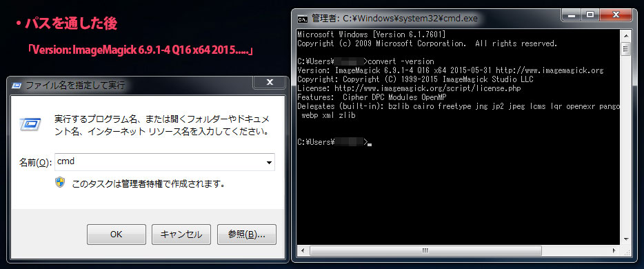644x269 pixels.
Task: Click the 名前(O): label
Action: [35, 163]
